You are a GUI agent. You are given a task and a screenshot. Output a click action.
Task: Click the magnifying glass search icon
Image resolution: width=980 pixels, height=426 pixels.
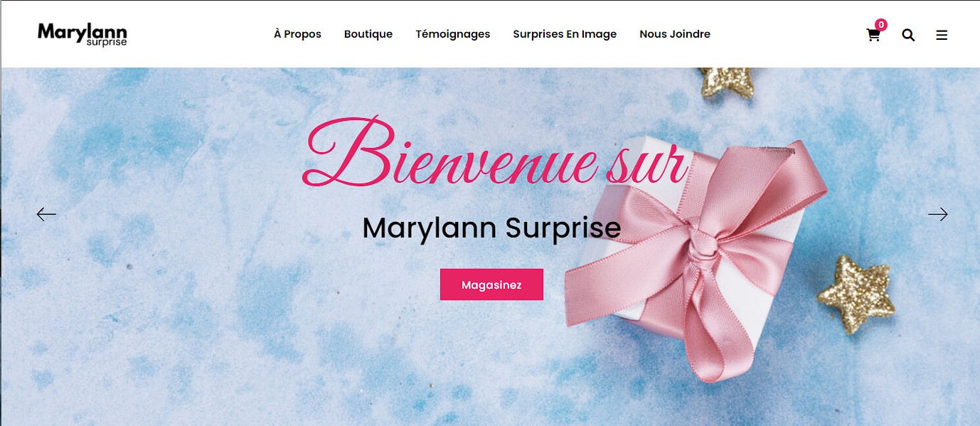click(908, 35)
